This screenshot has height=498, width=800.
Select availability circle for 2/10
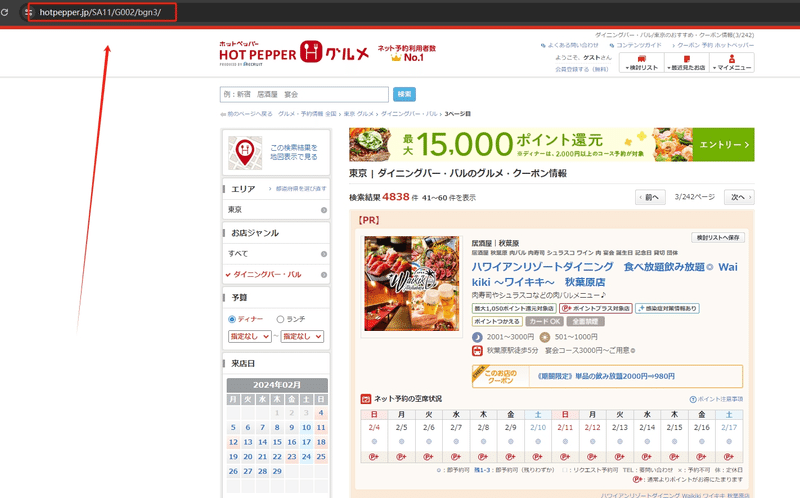coord(538,442)
